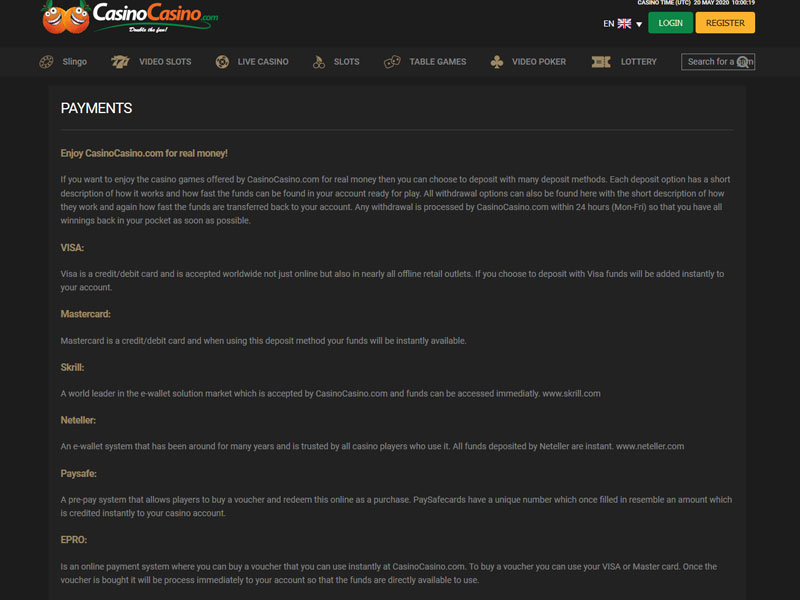Click the Slingo poker chip icon
Image resolution: width=800 pixels, height=600 pixels.
46,62
